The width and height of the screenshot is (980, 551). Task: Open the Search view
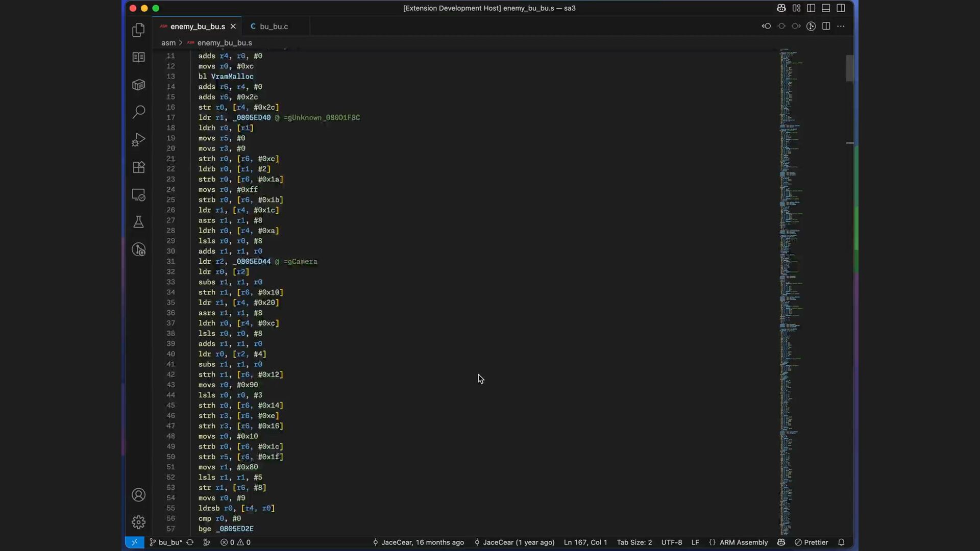[x=138, y=112]
